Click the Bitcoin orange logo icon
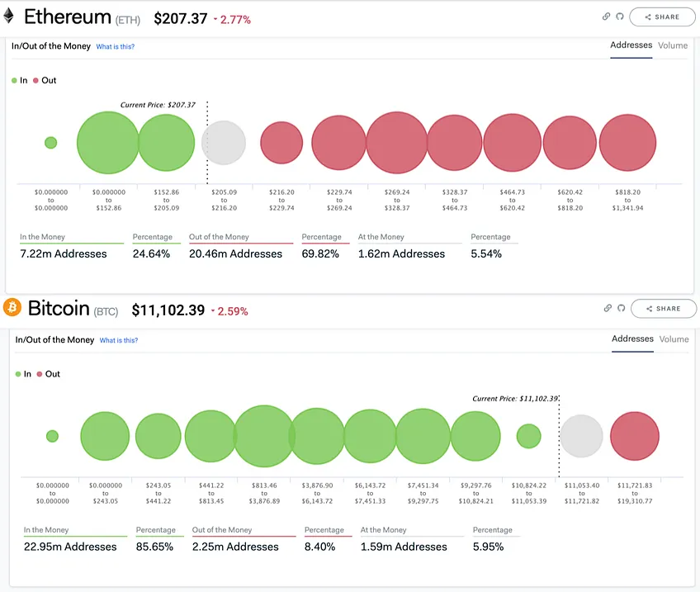The image size is (700, 592). coord(12,307)
